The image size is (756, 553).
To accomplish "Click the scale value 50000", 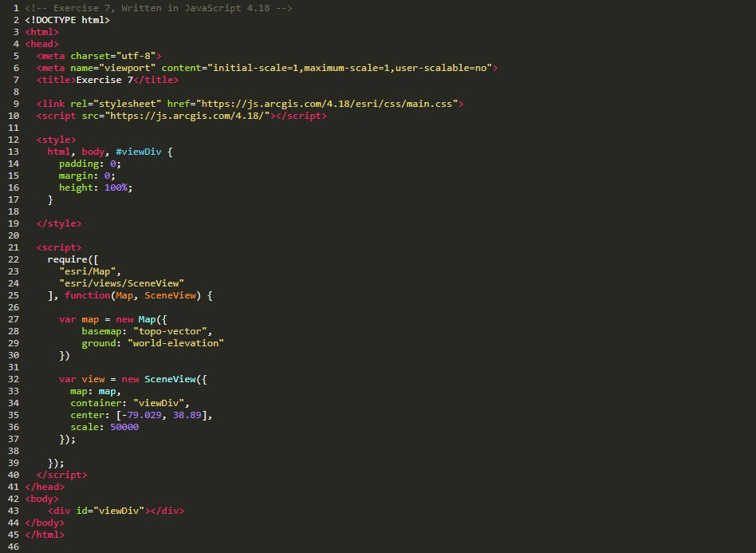I will pos(124,427).
